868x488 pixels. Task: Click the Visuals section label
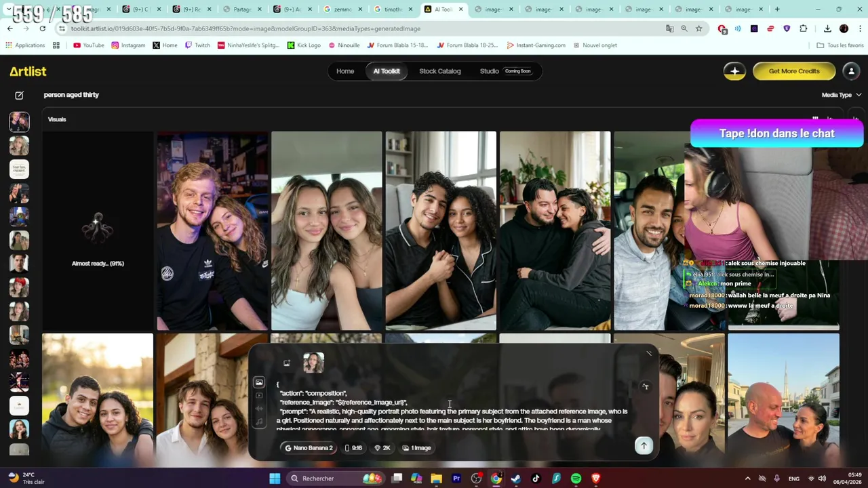tap(57, 119)
